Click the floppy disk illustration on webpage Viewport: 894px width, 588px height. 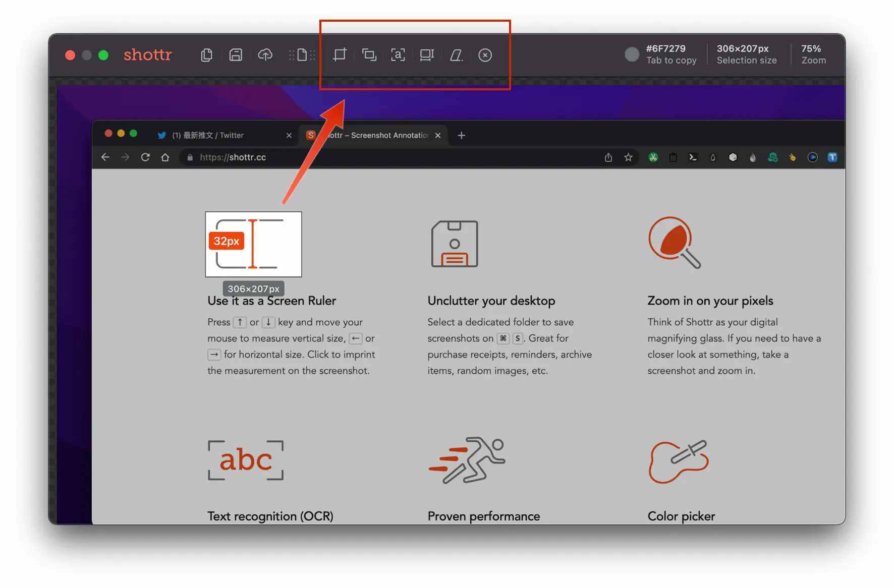(x=455, y=244)
